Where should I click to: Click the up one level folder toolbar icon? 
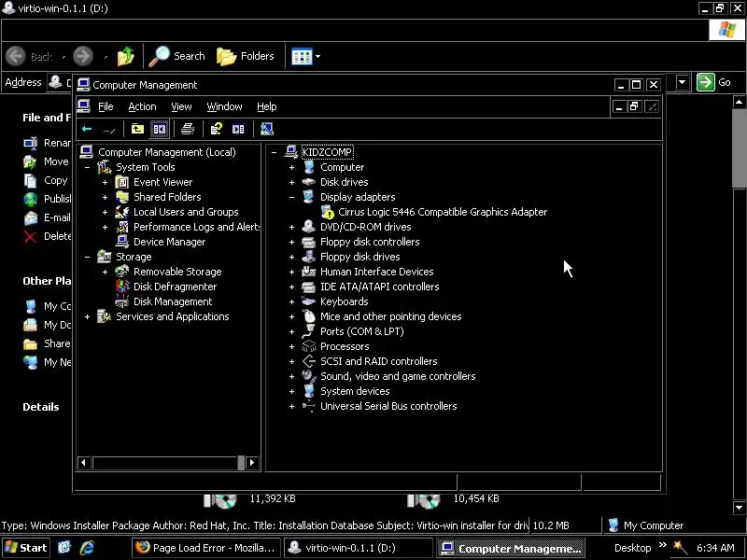tap(137, 129)
